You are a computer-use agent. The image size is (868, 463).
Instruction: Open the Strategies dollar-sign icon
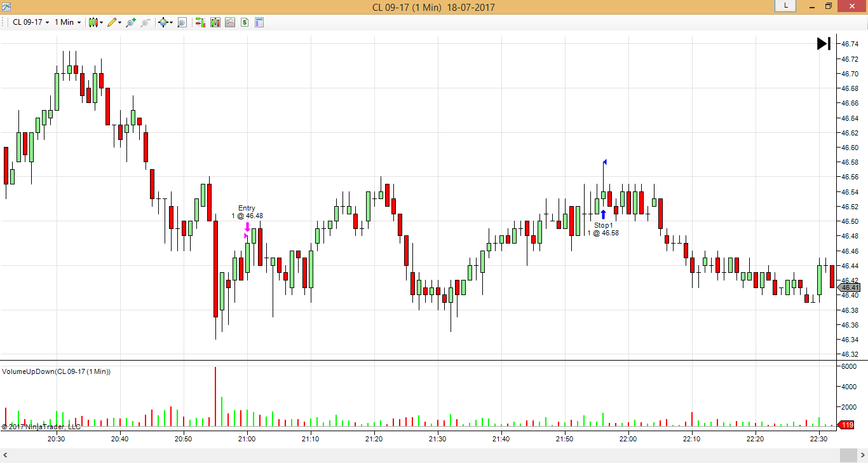(245, 22)
